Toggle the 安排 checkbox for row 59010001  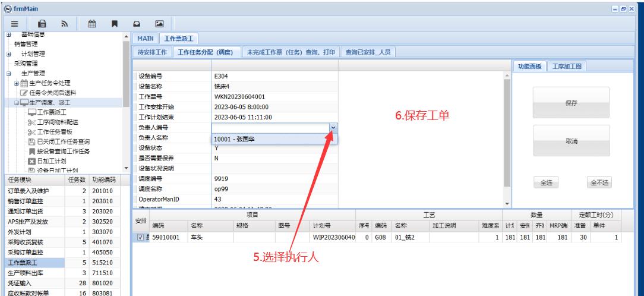140,237
